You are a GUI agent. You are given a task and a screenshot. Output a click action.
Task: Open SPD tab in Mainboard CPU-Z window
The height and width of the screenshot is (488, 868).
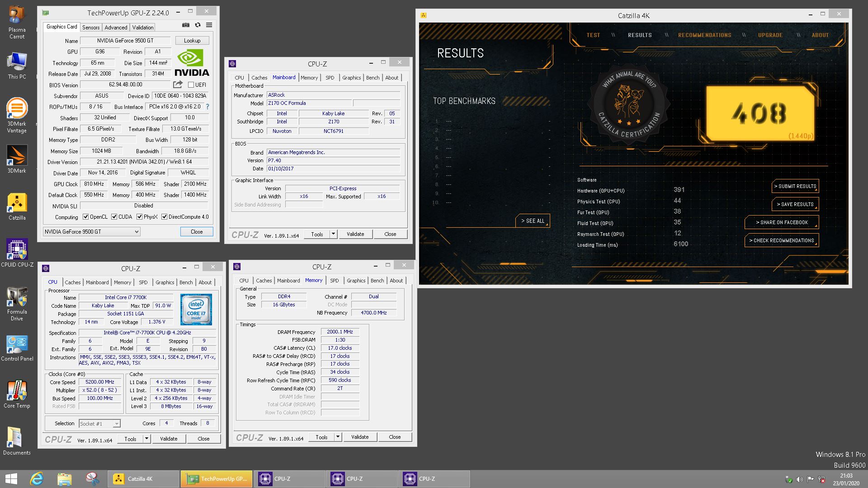point(330,78)
